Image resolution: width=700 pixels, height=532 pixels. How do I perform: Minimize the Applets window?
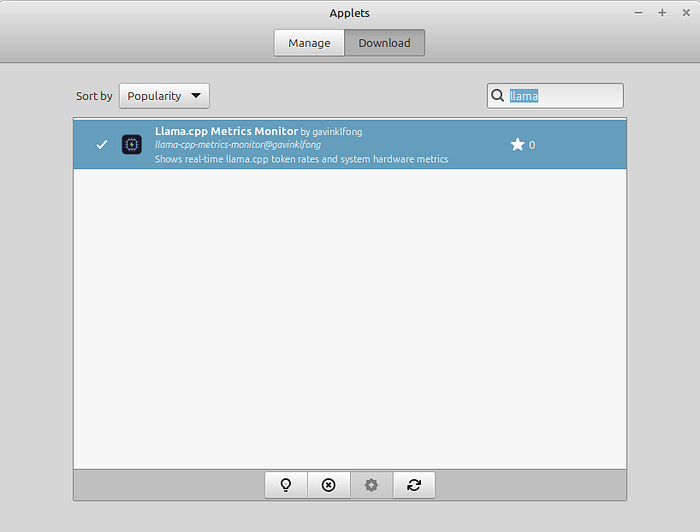coord(638,13)
